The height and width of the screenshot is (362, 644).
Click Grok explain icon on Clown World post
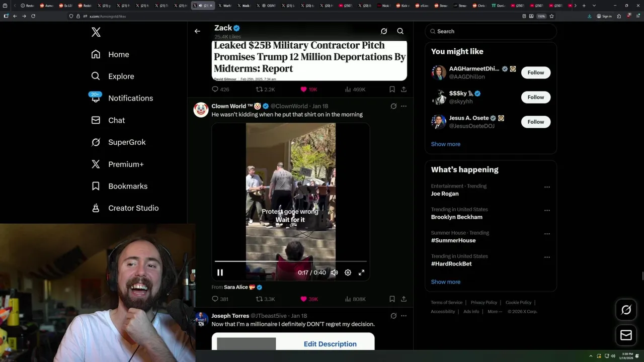(x=393, y=106)
